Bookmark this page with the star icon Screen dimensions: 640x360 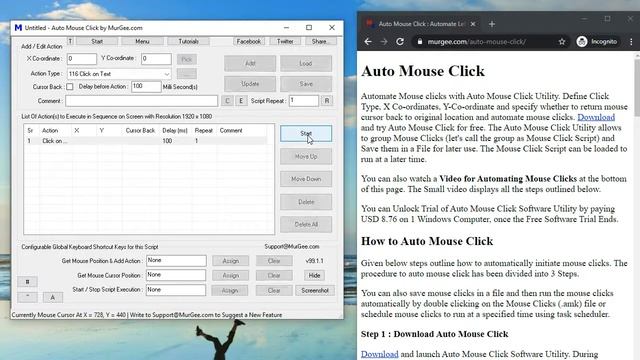[562, 42]
